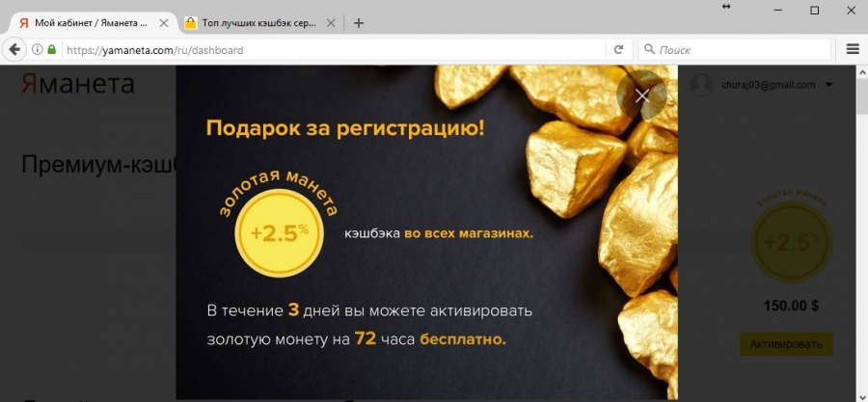This screenshot has width=868, height=402.
Task: Open the Яманета logo link
Action: (x=77, y=84)
